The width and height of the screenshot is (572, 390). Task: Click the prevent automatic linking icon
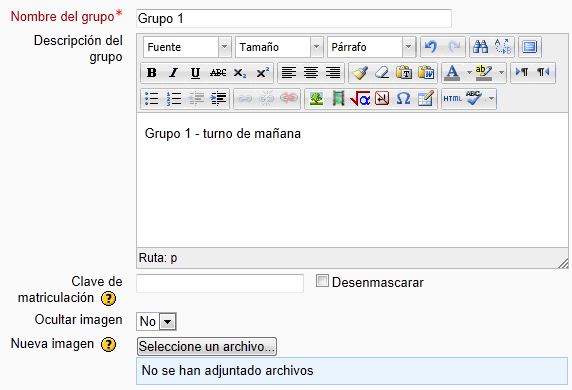[289, 99]
